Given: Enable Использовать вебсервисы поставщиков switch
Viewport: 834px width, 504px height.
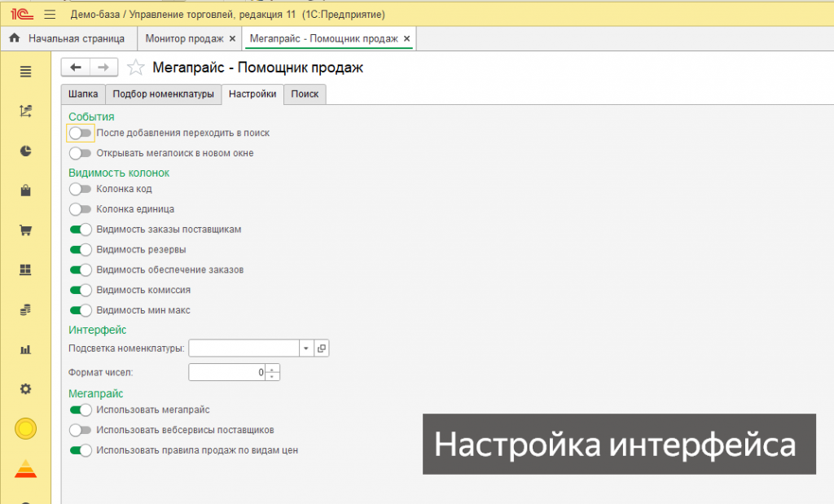Looking at the screenshot, I should (x=81, y=430).
